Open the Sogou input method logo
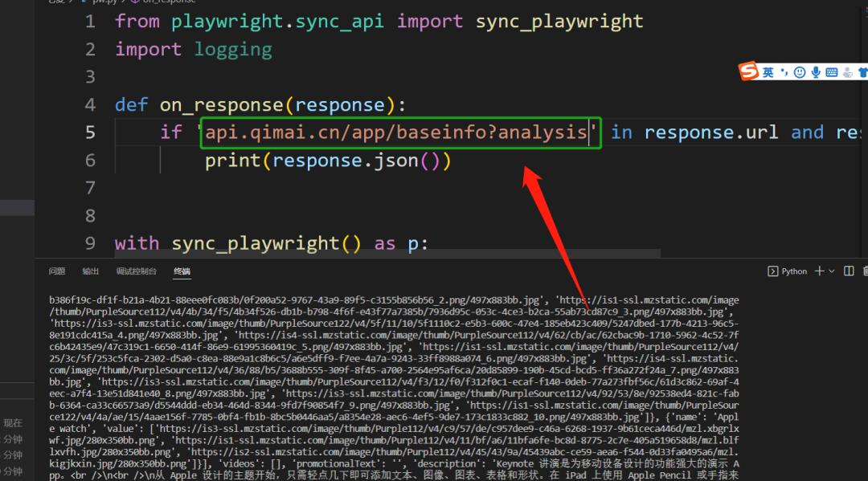The width and height of the screenshot is (868, 481). coord(748,71)
